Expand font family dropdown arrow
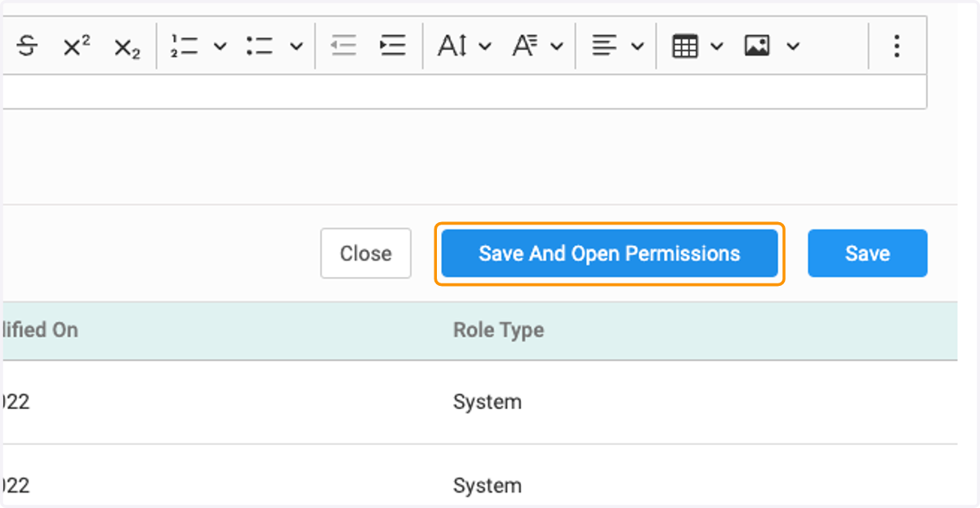The width and height of the screenshot is (980, 508). [x=556, y=47]
